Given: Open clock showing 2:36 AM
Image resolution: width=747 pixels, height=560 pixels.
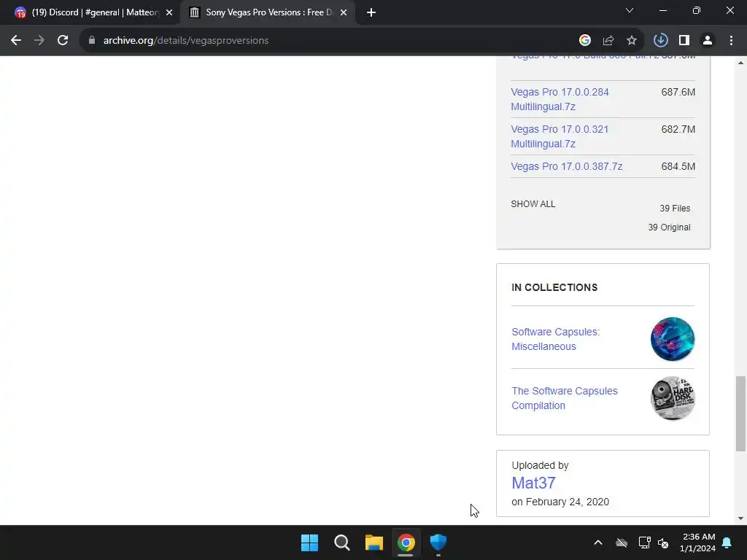Looking at the screenshot, I should 697,542.
